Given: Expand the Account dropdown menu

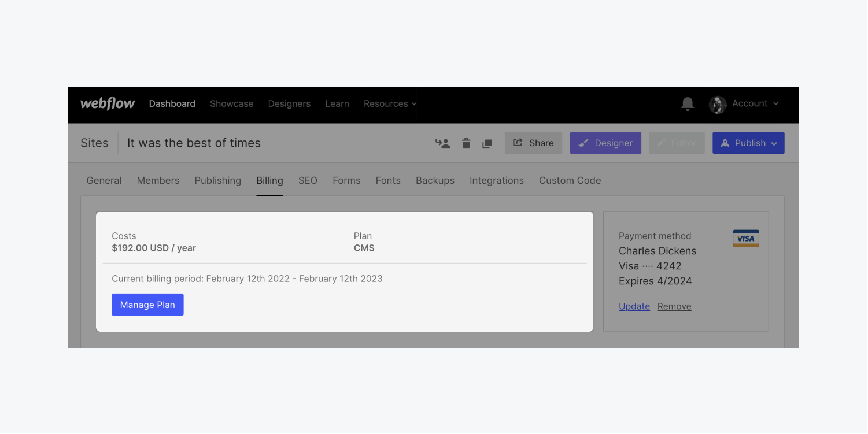Looking at the screenshot, I should click(755, 103).
